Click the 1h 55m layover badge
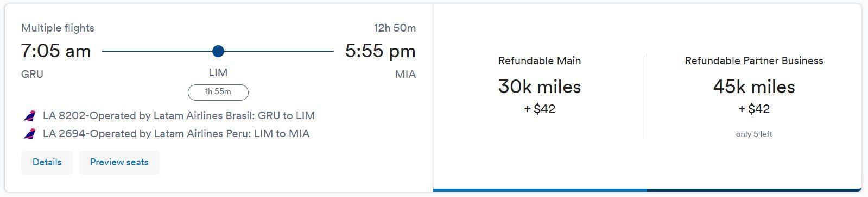 (x=218, y=92)
